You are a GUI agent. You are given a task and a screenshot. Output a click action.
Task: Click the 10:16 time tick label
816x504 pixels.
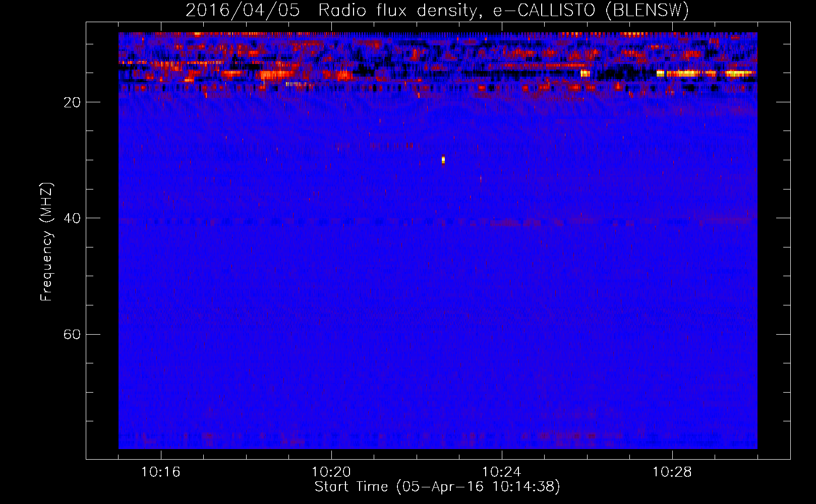[160, 472]
